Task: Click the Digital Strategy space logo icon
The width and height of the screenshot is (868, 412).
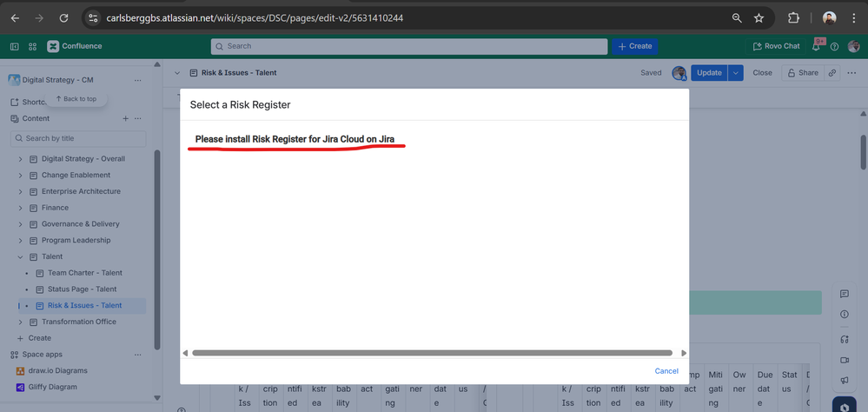Action: (14, 80)
